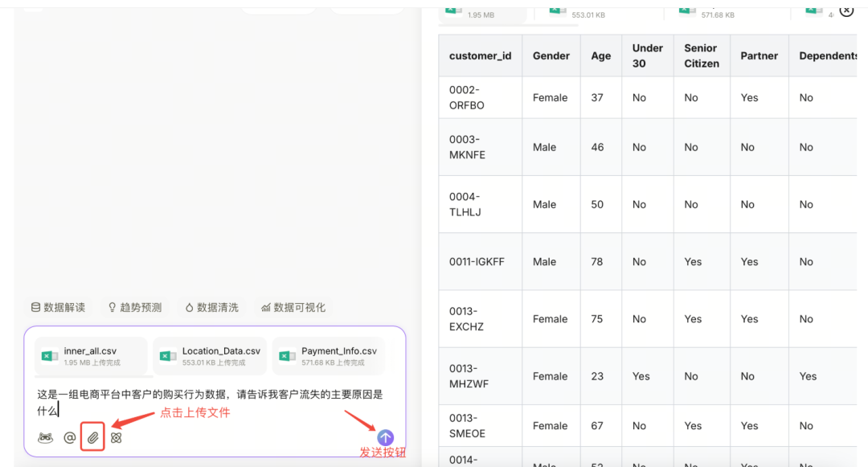Select the AI model mascot icon
Image resolution: width=868 pixels, height=467 pixels.
(x=44, y=437)
